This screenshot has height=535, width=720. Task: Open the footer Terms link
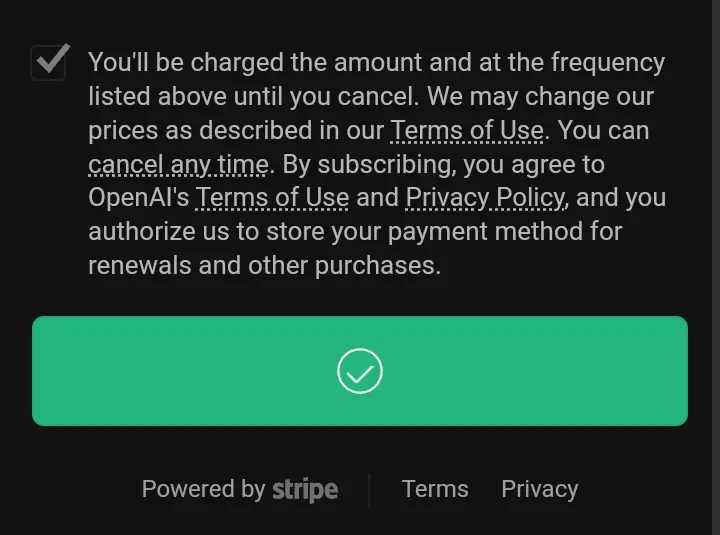click(435, 489)
